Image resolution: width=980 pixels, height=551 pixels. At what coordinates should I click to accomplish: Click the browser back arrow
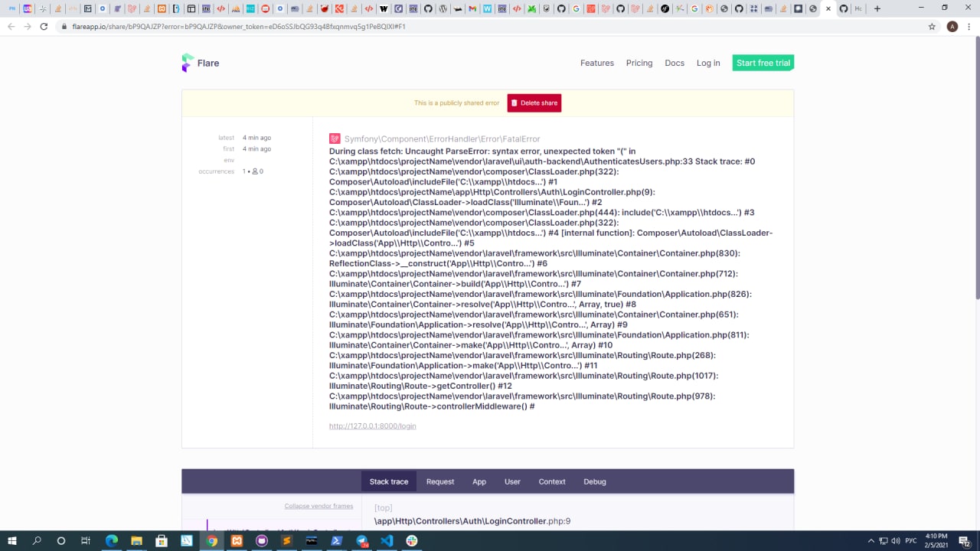pos(11,26)
